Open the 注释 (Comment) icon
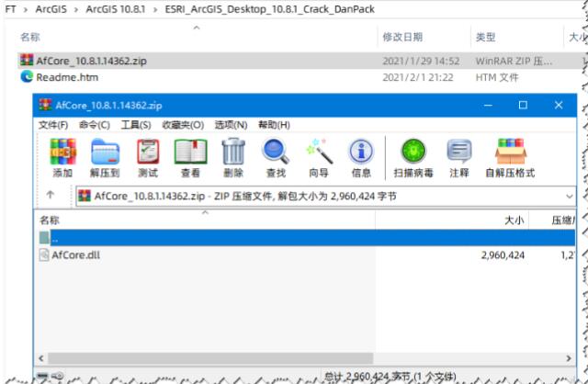 (x=459, y=152)
